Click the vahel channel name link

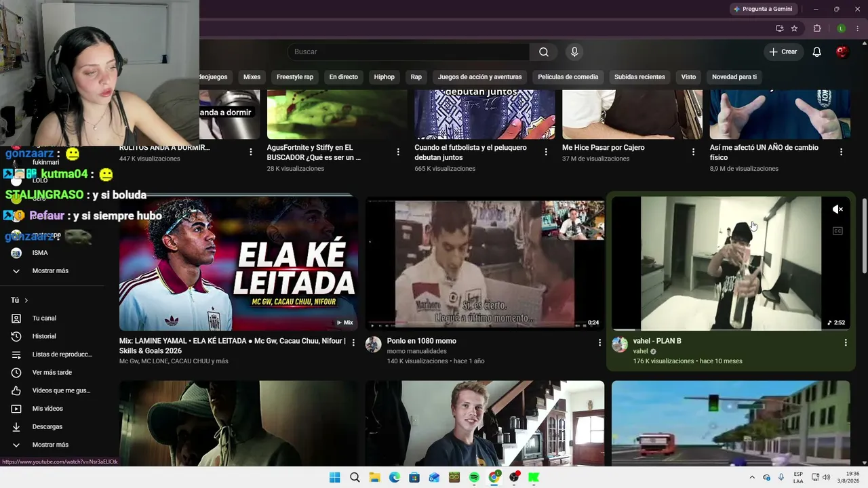(641, 351)
